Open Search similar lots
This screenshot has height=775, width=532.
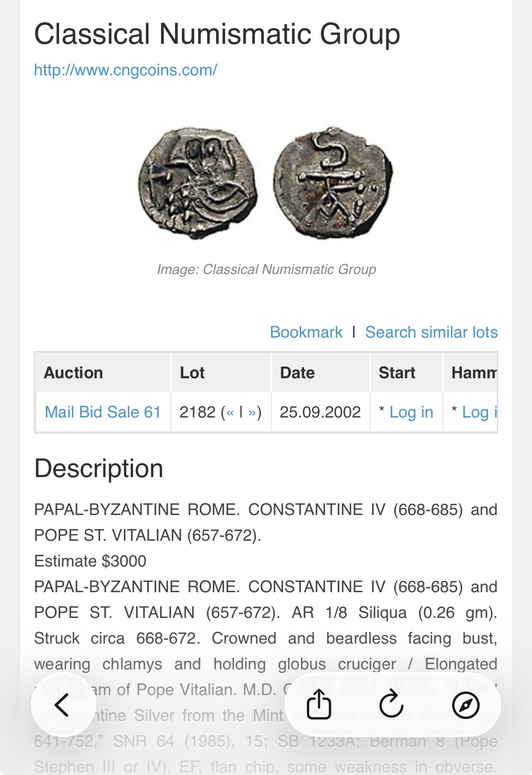[x=431, y=332]
